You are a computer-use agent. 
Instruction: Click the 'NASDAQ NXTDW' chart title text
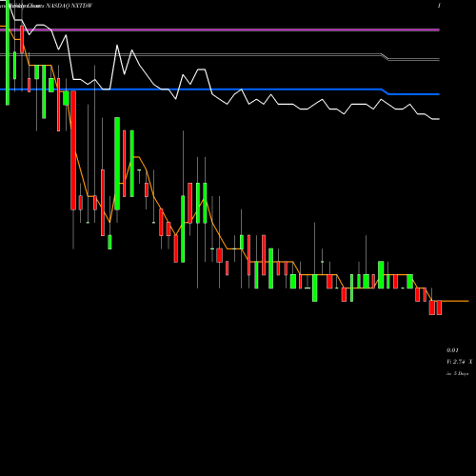pos(69,6)
